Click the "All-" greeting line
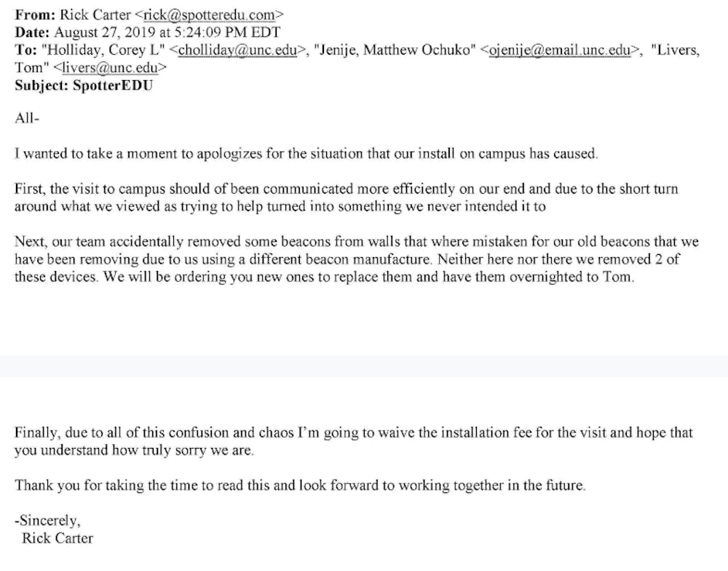The height and width of the screenshot is (571, 728). [x=25, y=119]
